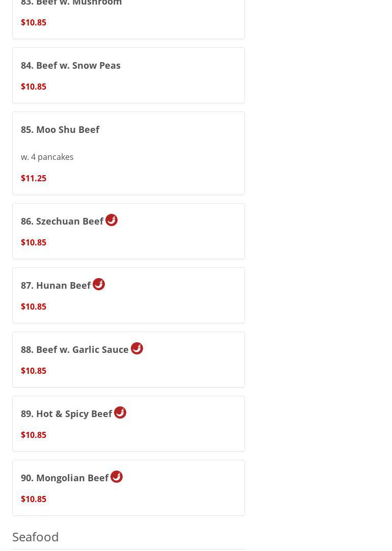Screen dimensions: 392x551
Task: Open the 84. Beef w. Snow Peas item
Action: (x=71, y=65)
